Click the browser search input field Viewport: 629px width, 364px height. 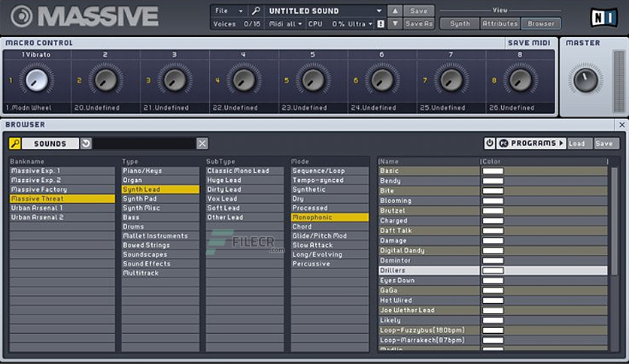(144, 144)
